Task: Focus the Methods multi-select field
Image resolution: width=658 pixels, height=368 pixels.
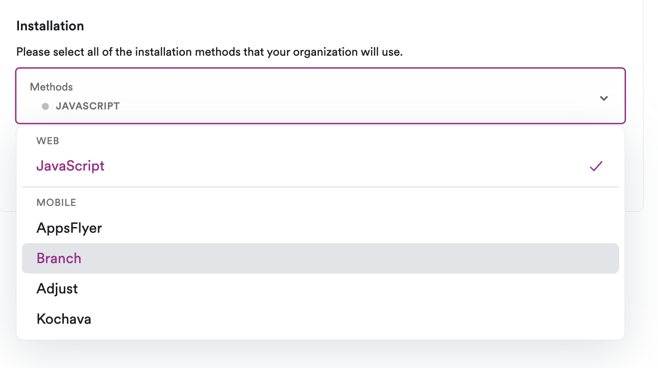Action: (x=320, y=96)
